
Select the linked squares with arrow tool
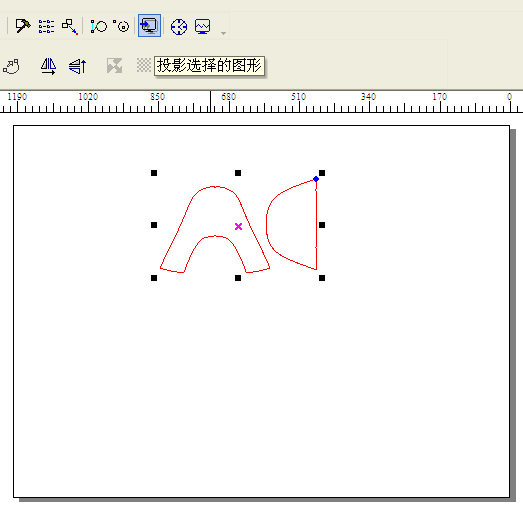pyautogui.click(x=70, y=27)
